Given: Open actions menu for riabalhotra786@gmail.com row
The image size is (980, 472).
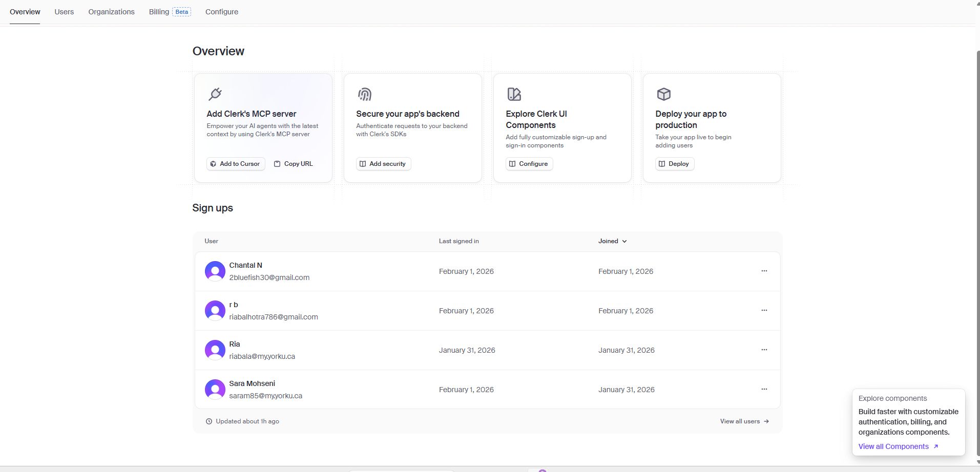Looking at the screenshot, I should (764, 310).
